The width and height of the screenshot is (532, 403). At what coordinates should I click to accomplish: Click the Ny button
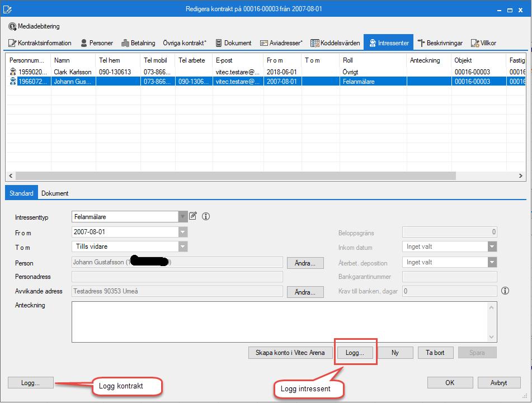click(396, 353)
